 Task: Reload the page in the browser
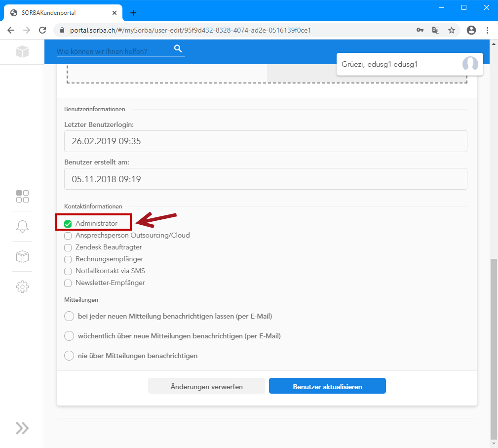42,30
